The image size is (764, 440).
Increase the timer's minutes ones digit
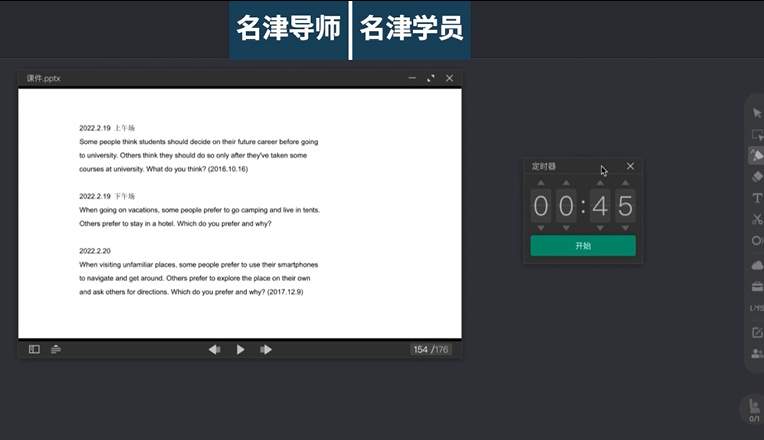[565, 183]
